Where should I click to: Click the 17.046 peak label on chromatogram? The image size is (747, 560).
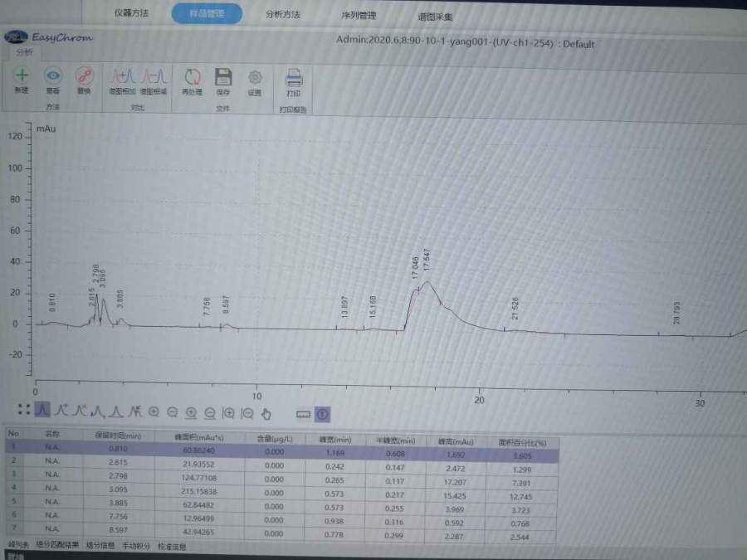[416, 268]
